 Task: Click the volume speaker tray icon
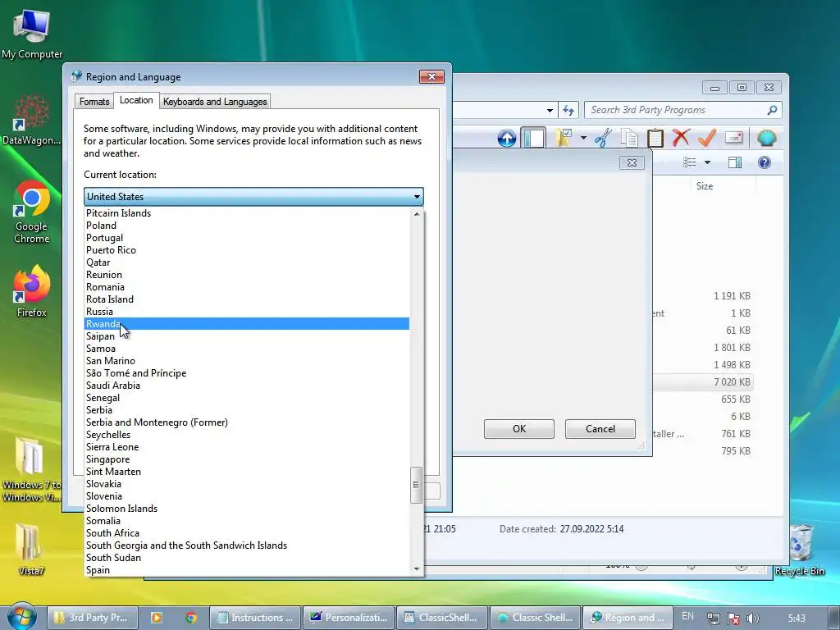(x=753, y=618)
